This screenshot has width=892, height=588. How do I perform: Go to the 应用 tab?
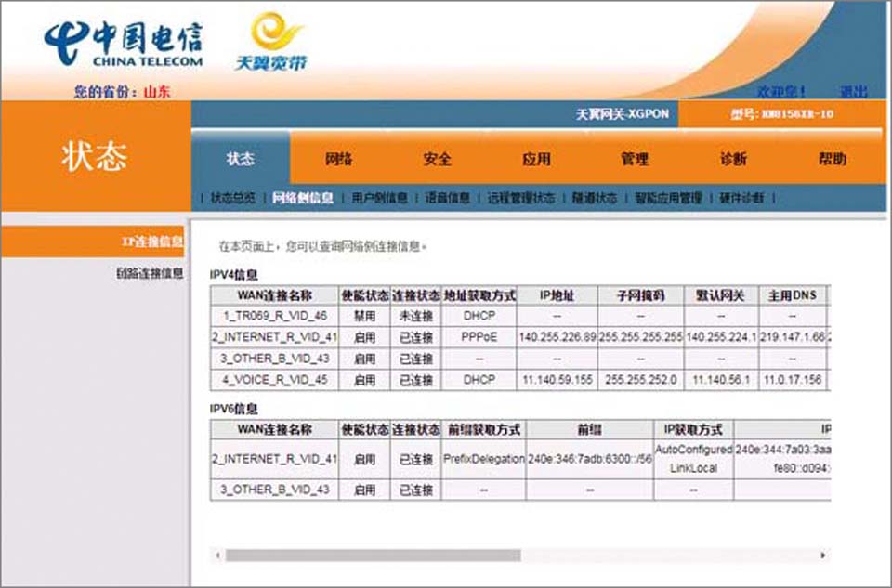tap(536, 159)
